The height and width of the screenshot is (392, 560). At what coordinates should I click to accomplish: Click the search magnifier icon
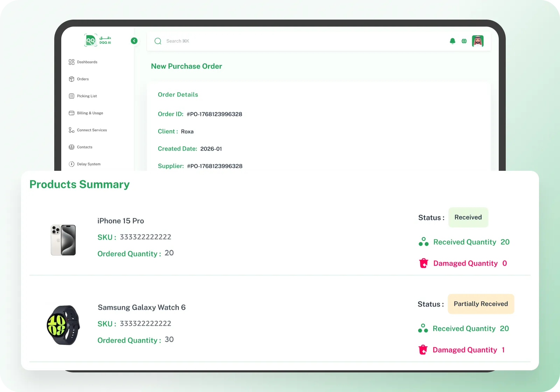[x=158, y=41]
